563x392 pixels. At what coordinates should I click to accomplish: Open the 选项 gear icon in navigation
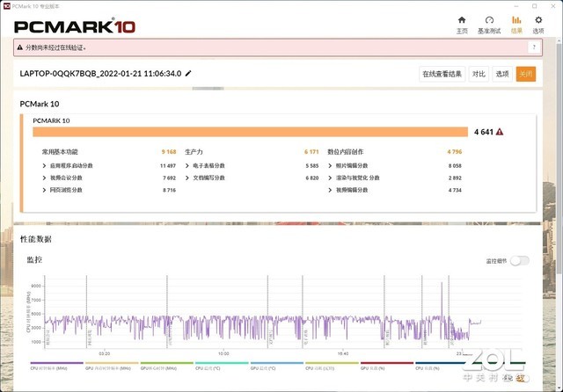(537, 20)
